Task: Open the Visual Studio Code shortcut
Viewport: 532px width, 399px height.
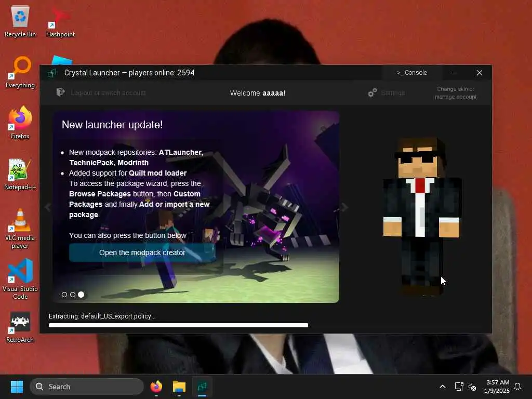Action: [20, 279]
